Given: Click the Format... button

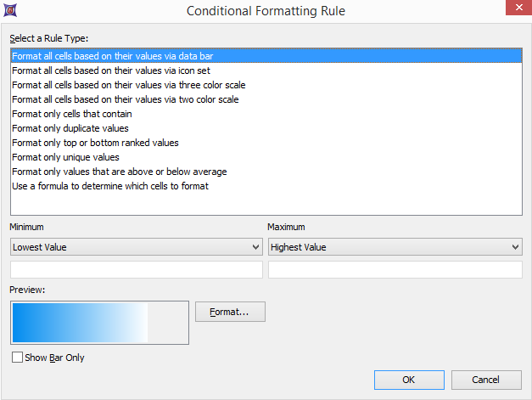Looking at the screenshot, I should click(230, 312).
